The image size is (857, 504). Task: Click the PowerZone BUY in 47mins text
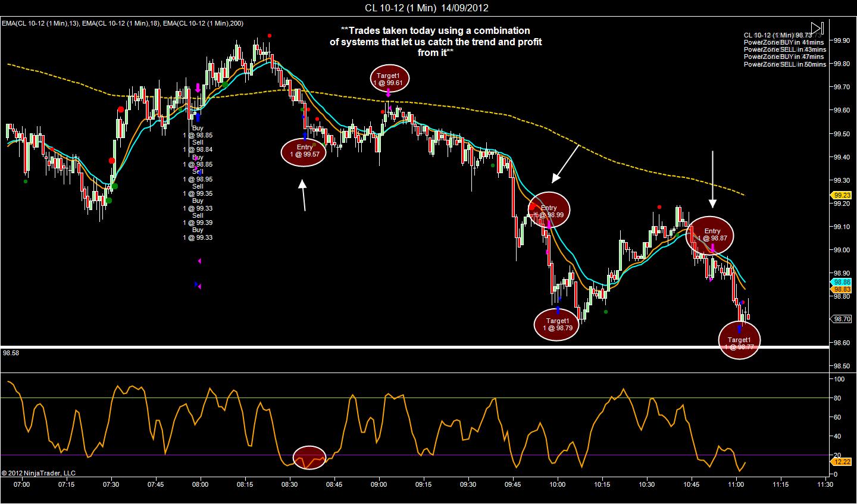coord(784,57)
